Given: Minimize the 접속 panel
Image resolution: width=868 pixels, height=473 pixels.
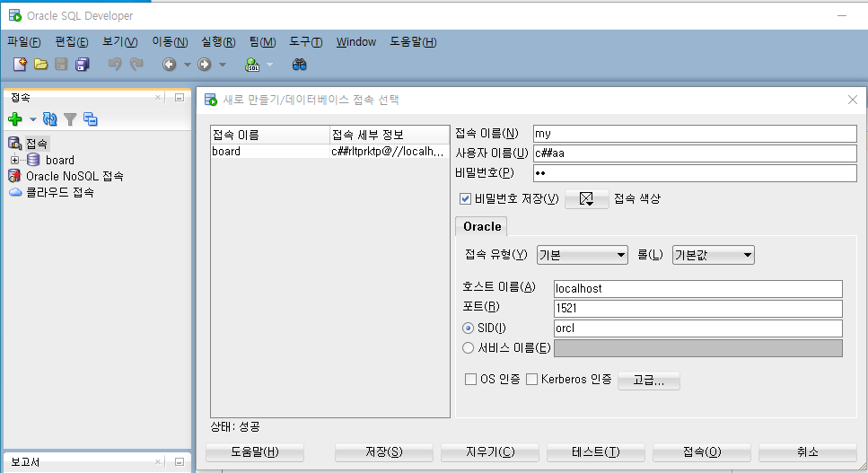Looking at the screenshot, I should coord(180,97).
